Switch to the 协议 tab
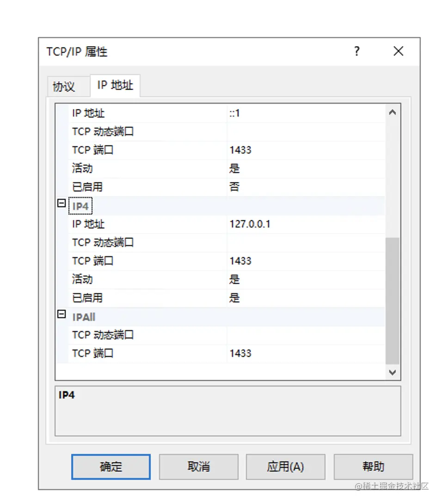 coord(68,86)
